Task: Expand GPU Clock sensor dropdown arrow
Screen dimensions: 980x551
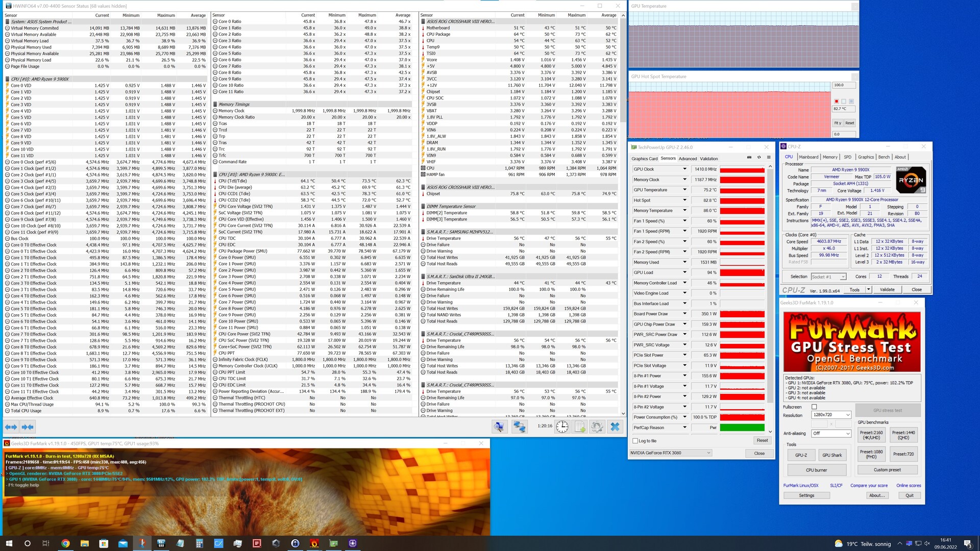Action: (x=684, y=169)
